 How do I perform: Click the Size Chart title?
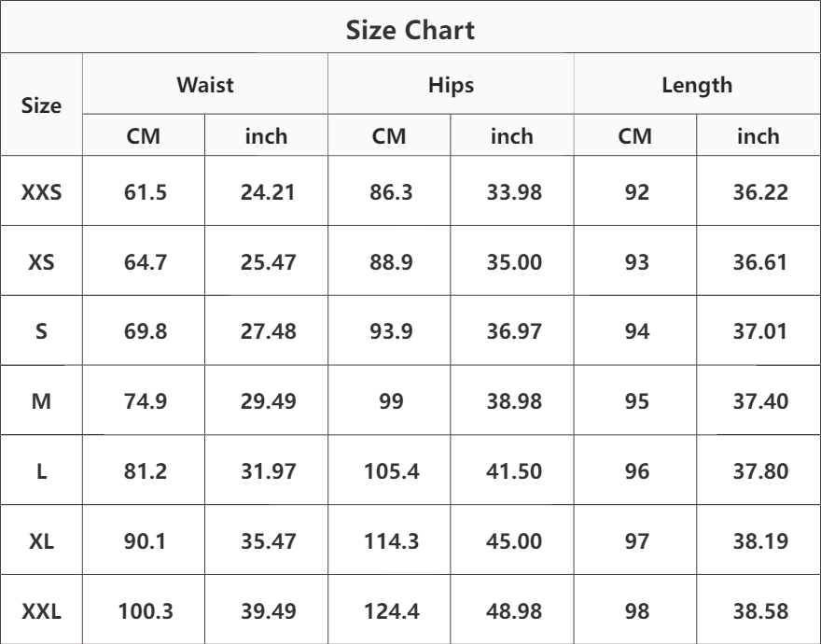(410, 30)
